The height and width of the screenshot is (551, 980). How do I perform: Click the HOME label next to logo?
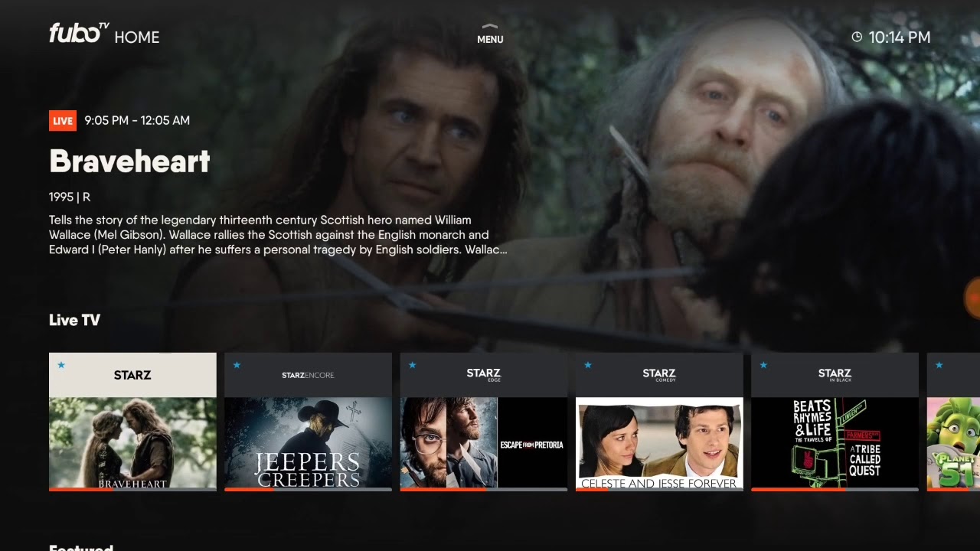point(137,37)
